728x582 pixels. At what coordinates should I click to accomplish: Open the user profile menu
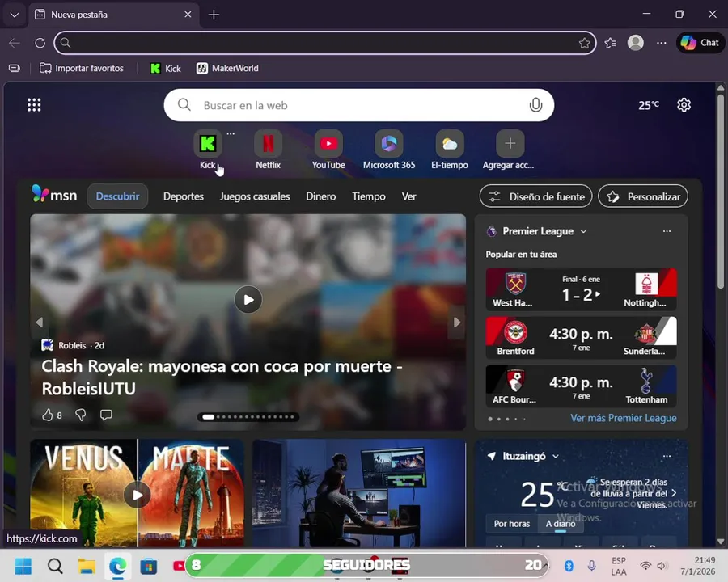(x=636, y=43)
